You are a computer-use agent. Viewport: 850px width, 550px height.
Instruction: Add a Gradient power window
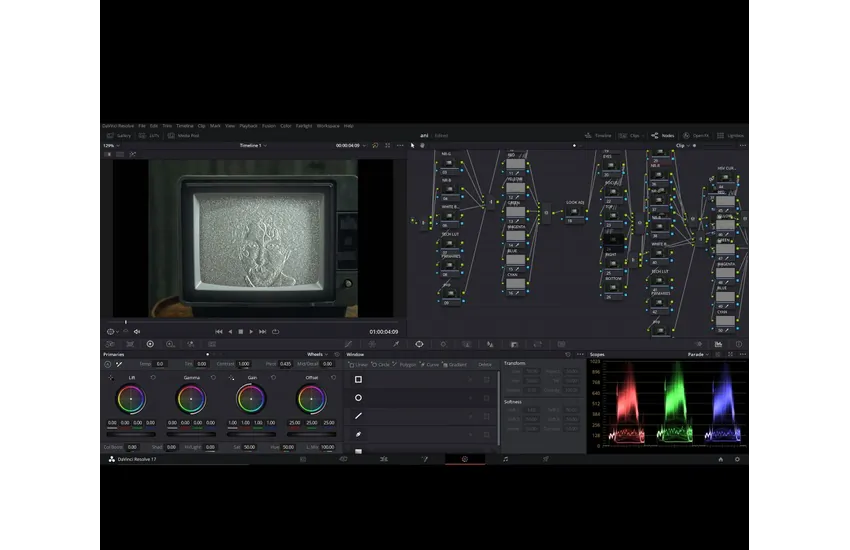point(455,364)
